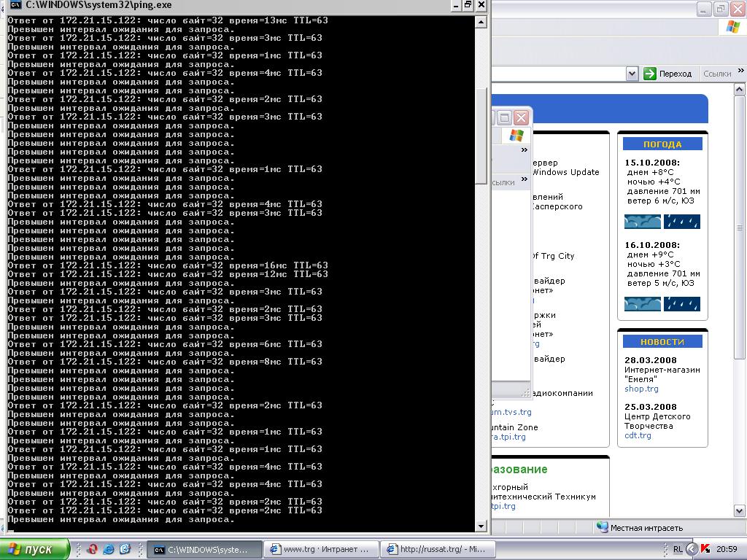Expand the hidden system tray icons arrow
Screen dimensions: 747x560
pos(692,549)
